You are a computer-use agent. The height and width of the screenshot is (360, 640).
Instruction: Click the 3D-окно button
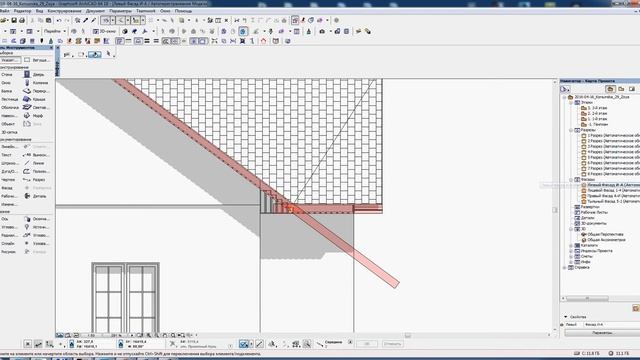(x=104, y=31)
